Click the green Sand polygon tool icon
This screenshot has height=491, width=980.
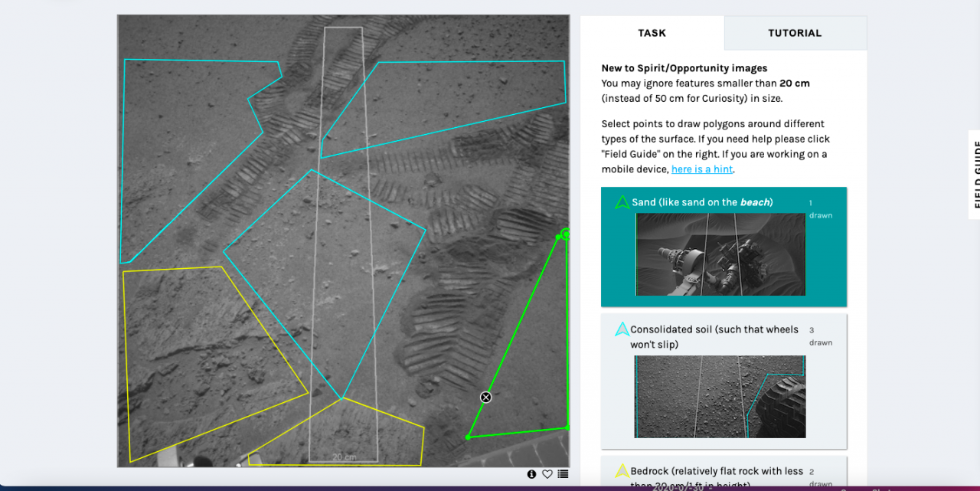pyautogui.click(x=622, y=202)
